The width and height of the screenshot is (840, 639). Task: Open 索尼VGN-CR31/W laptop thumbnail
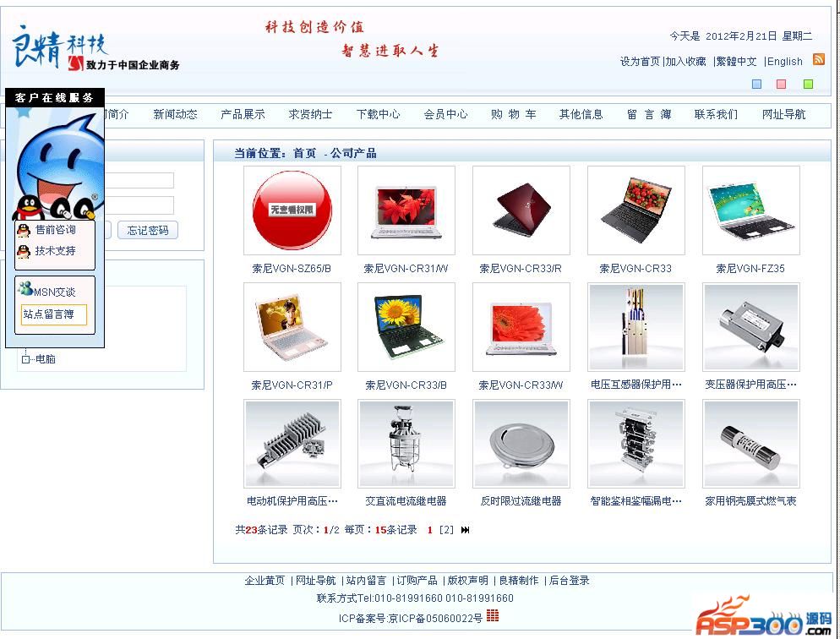(x=406, y=210)
